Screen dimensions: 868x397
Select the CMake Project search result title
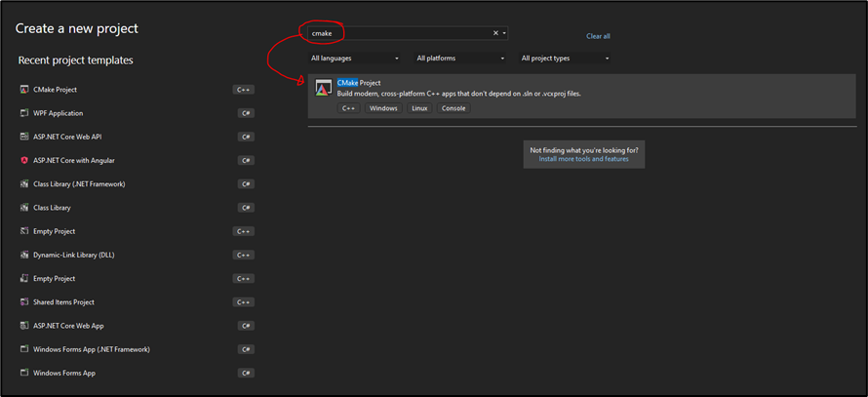tap(359, 83)
